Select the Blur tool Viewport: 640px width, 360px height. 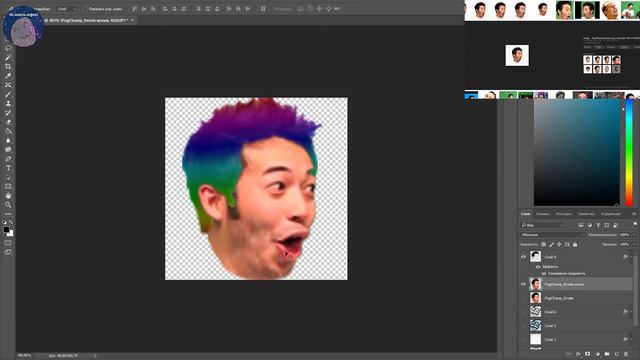click(8, 140)
